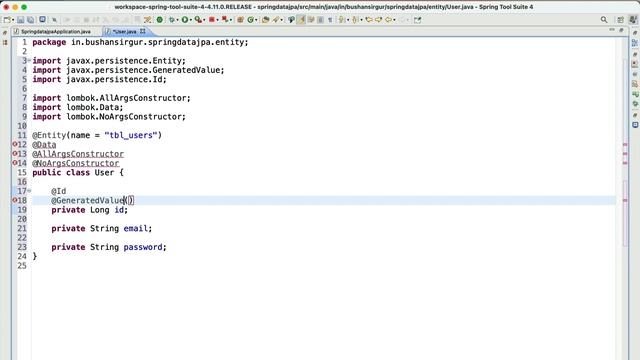Expand the Run configurations dropdown arrow
This screenshot has width=640, height=360.
(x=191, y=20)
